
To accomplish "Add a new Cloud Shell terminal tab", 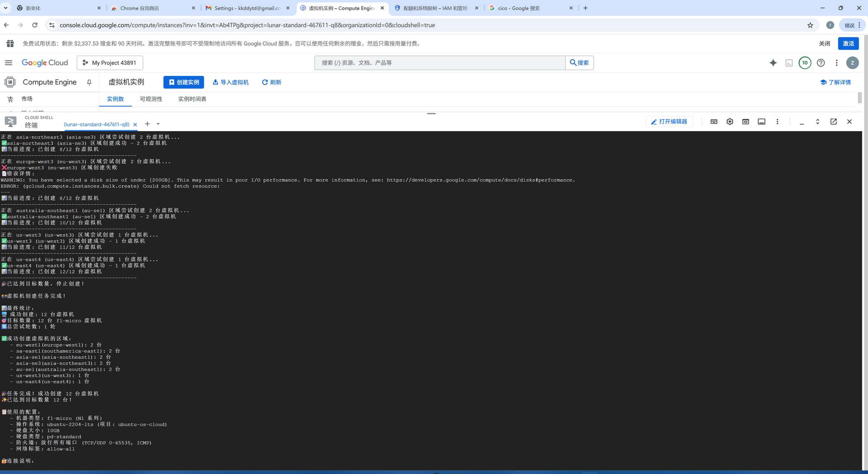I will 147,124.
